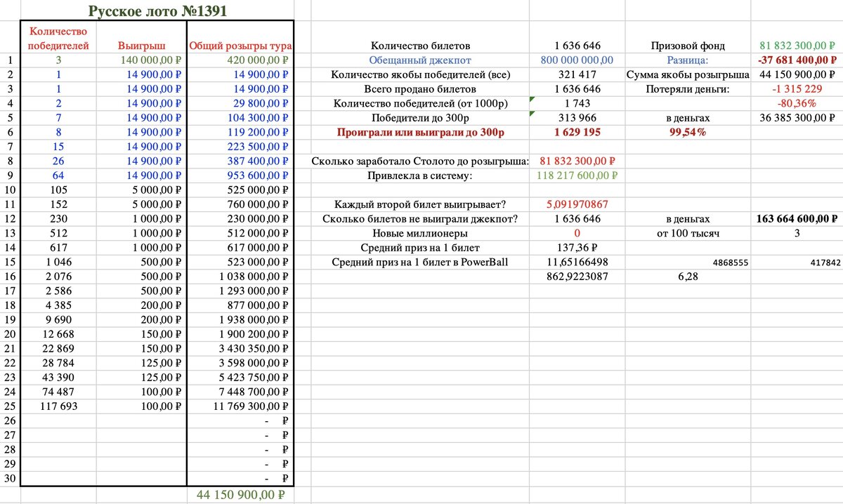Screen dimensions: 843x504
Task: Click the label 'Всего продано билетов'
Action: click(x=420, y=89)
